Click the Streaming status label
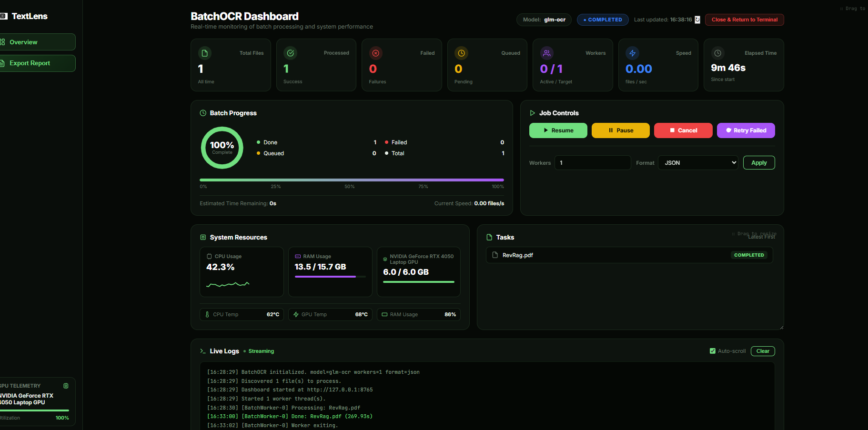 (x=261, y=351)
